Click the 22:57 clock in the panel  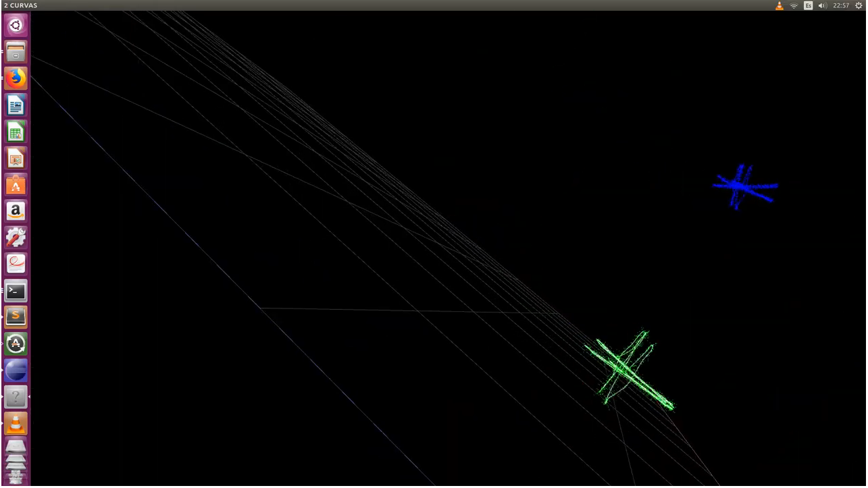click(841, 5)
